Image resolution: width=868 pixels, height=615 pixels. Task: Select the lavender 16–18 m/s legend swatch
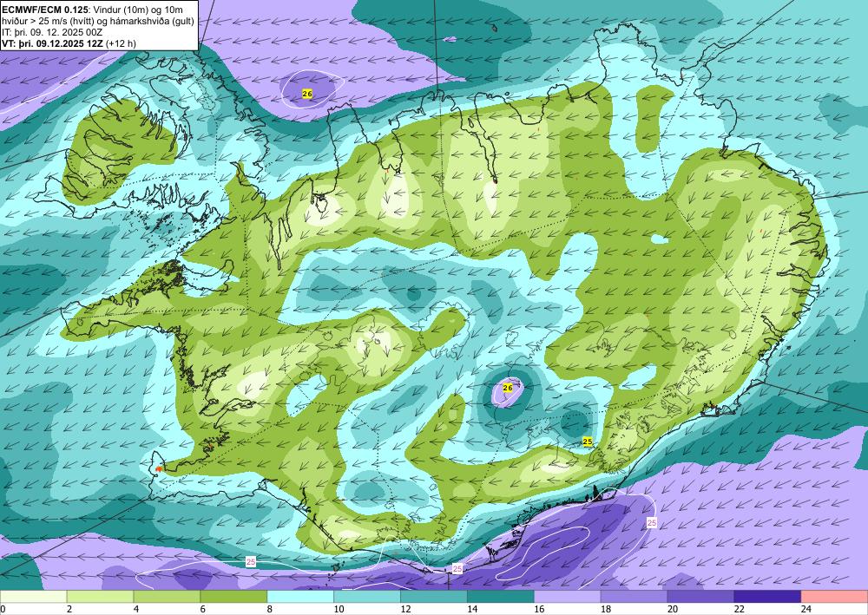click(568, 597)
